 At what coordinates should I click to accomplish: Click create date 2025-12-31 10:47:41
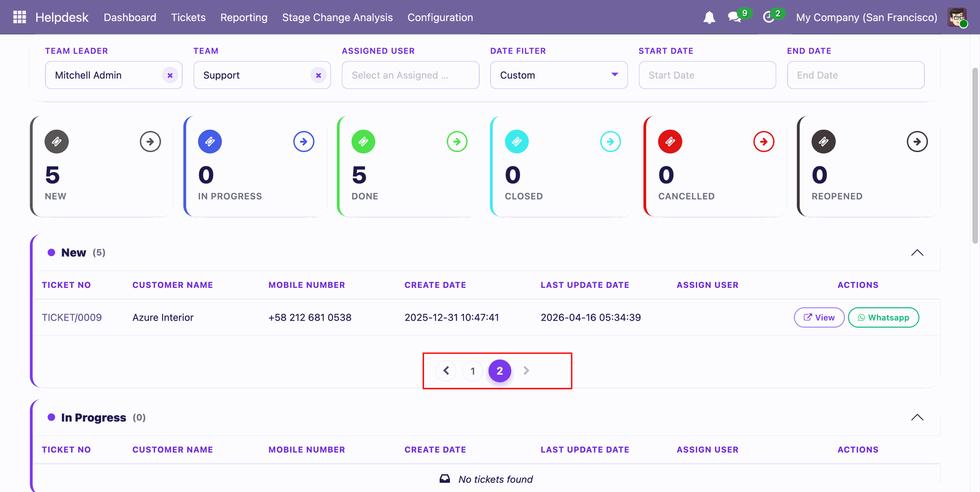[x=452, y=317]
